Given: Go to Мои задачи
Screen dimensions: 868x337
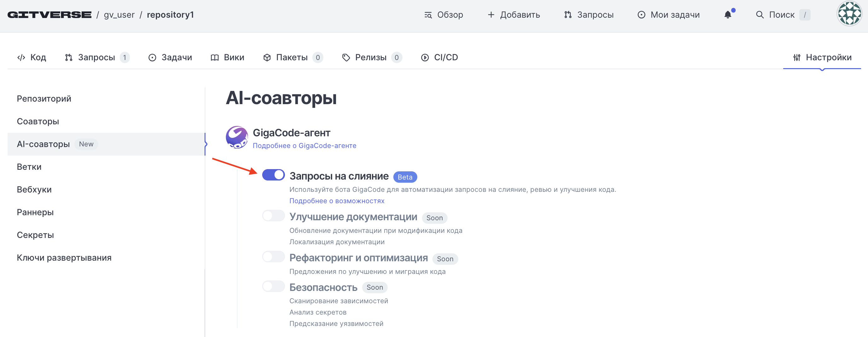Looking at the screenshot, I should (x=668, y=15).
